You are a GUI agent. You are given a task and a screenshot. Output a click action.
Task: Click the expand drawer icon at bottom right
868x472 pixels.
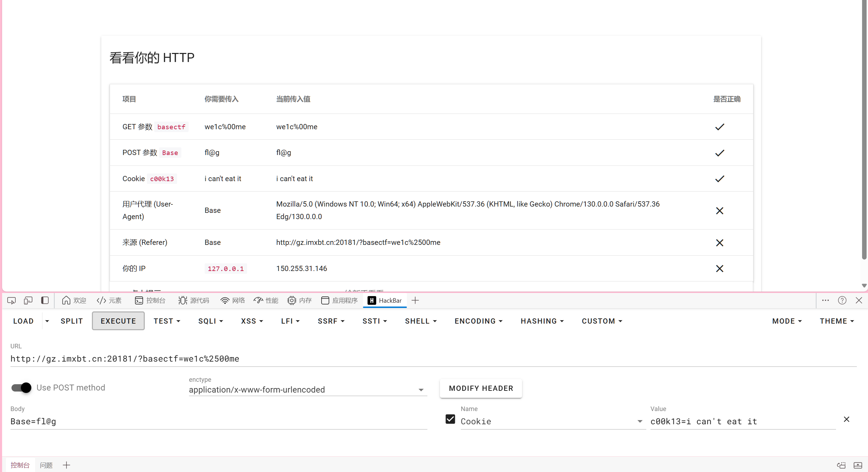[858, 465]
